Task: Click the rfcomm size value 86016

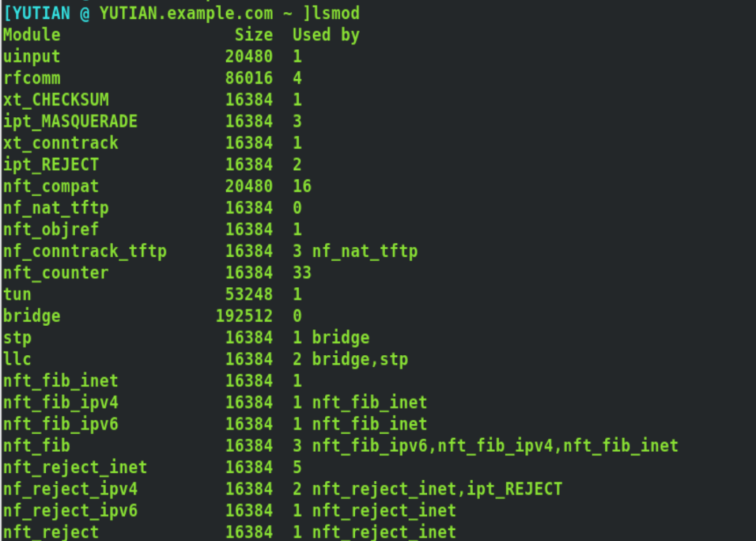Action: point(248,78)
